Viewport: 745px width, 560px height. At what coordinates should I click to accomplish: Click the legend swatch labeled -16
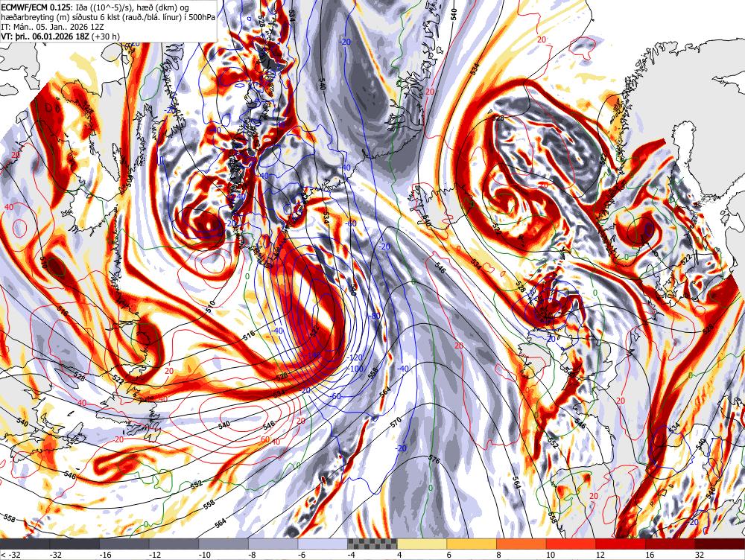pyautogui.click(x=124, y=544)
